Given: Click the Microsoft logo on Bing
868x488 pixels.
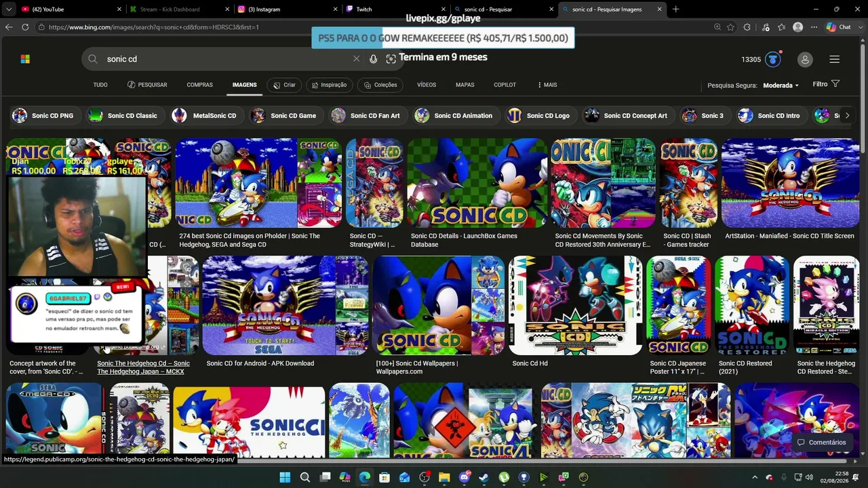Looking at the screenshot, I should (x=25, y=59).
